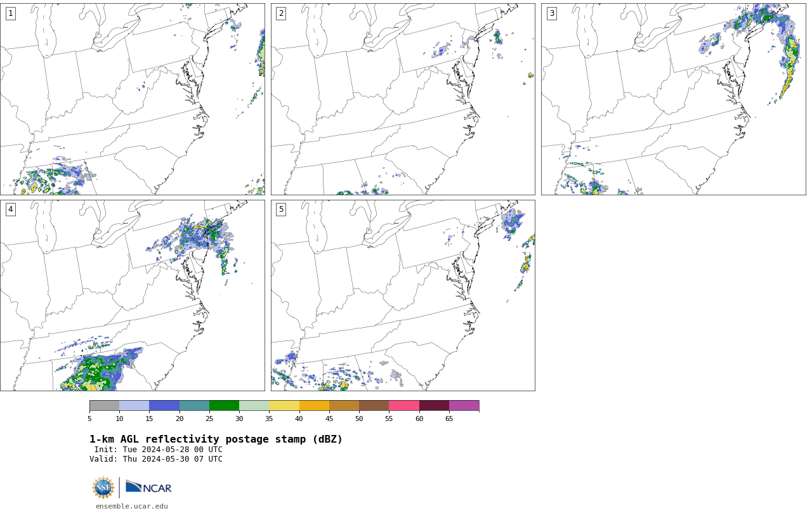This screenshot has width=812, height=513.
Task: Click the orange 40-45 dBZ color swatch
Action: coord(314,406)
